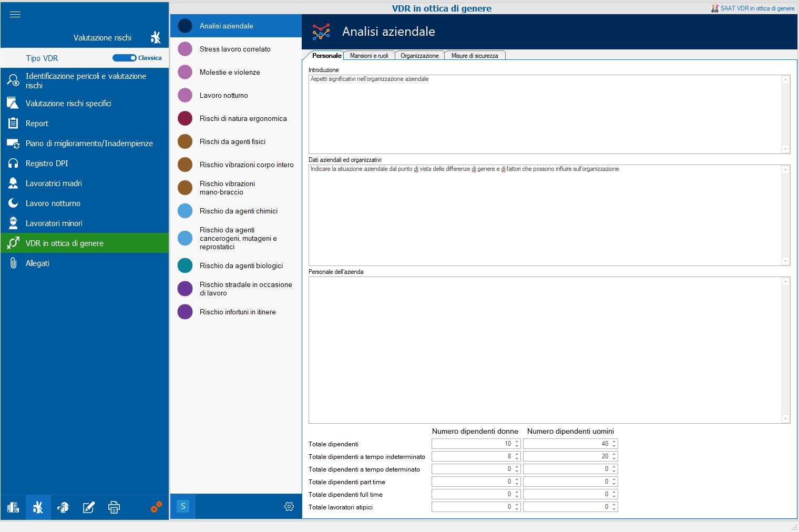This screenshot has width=799, height=532.
Task: Click the printer icon in bottom toolbar
Action: click(114, 507)
